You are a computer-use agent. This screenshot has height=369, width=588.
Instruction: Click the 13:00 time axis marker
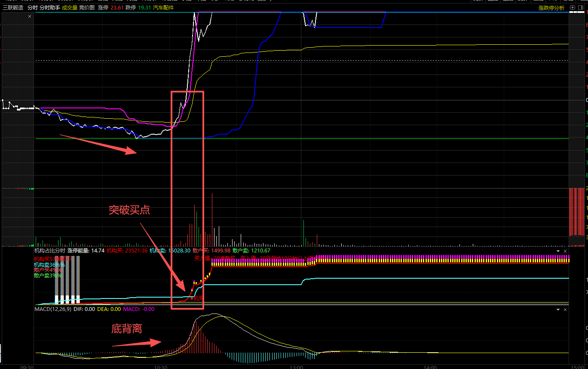(x=297, y=367)
